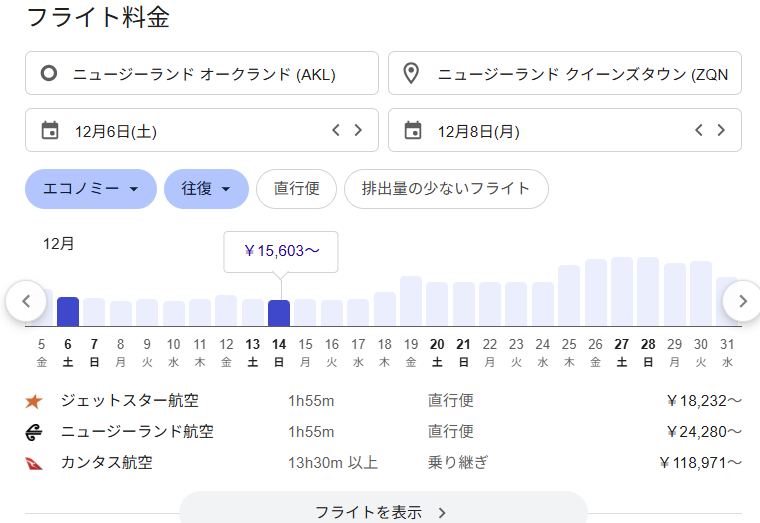Select the December 14 price bar
Image resolution: width=760 pixels, height=523 pixels.
tap(279, 313)
